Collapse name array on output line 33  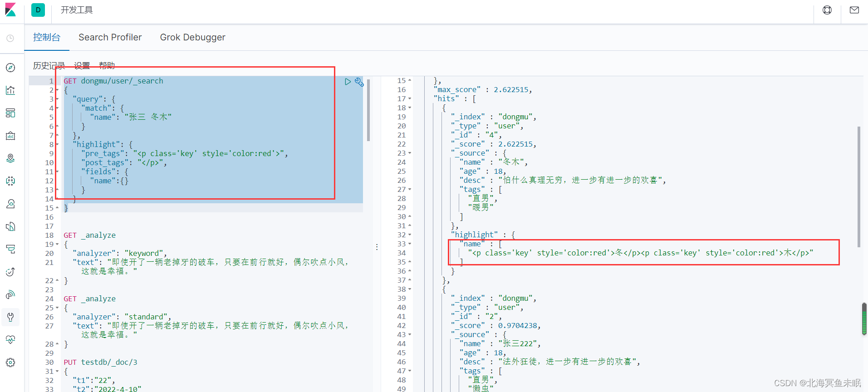point(410,244)
